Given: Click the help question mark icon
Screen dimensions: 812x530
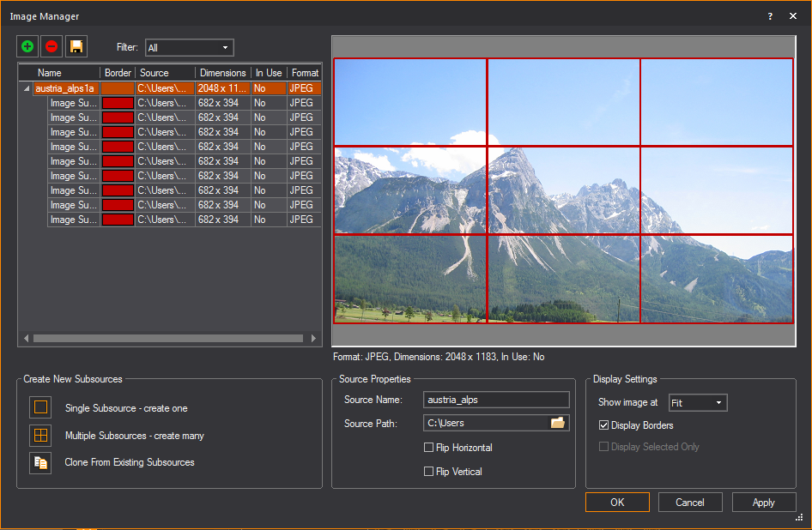Looking at the screenshot, I should pyautogui.click(x=770, y=16).
